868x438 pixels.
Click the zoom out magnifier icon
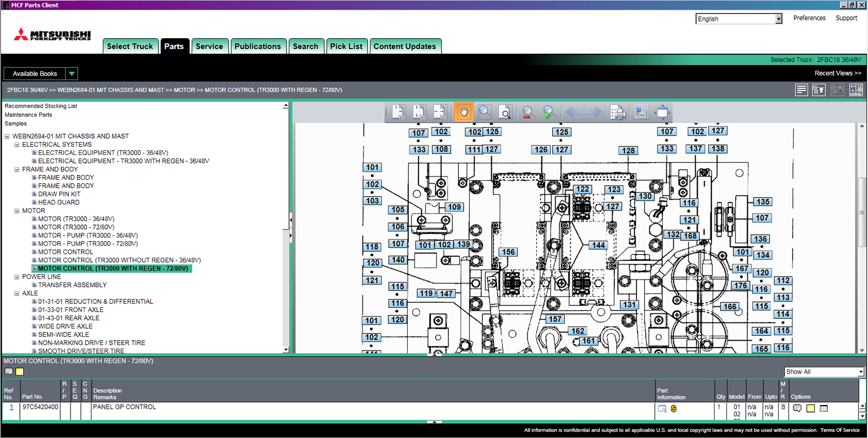pos(528,113)
